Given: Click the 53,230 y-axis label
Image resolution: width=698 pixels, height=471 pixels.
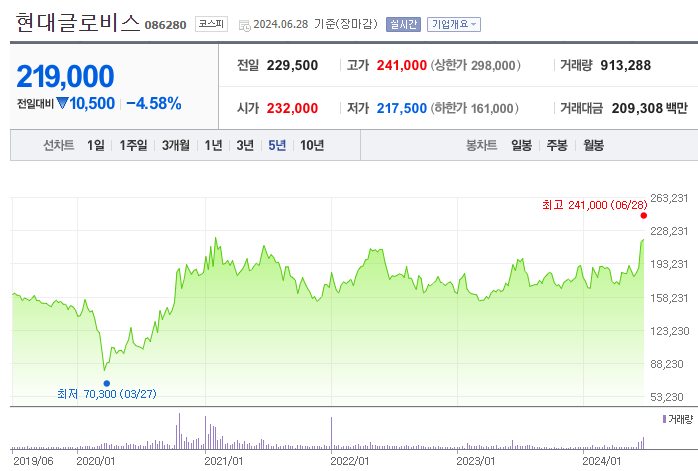Looking at the screenshot, I should pyautogui.click(x=667, y=397).
